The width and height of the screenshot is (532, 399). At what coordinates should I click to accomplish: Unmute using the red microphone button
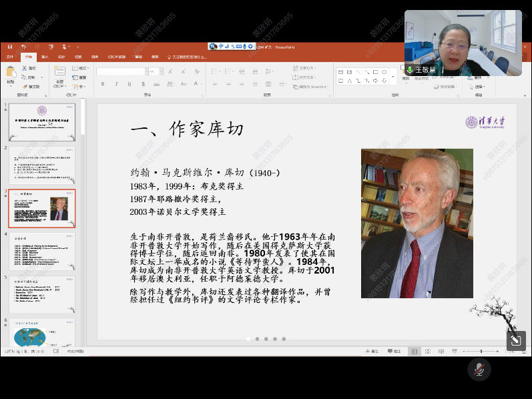point(479,369)
